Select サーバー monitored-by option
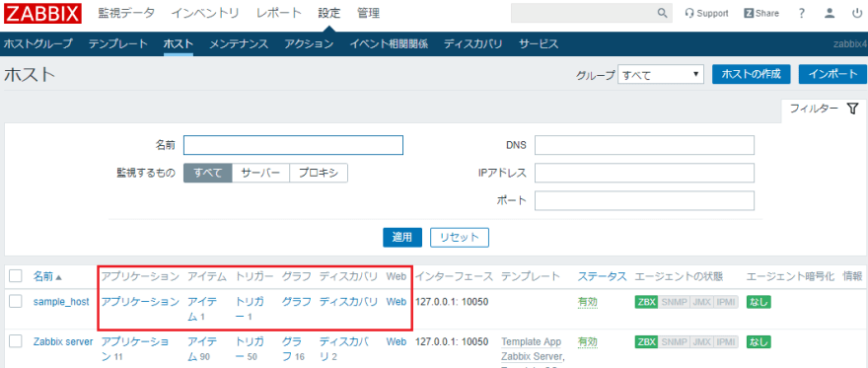The image size is (868, 368). click(260, 174)
